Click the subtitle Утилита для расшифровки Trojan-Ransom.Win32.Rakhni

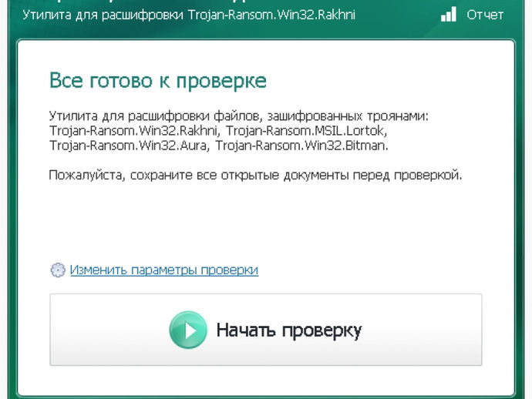pyautogui.click(x=189, y=15)
